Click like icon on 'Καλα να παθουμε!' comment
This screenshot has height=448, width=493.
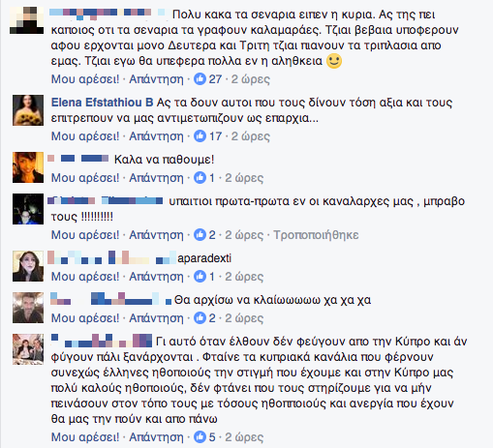(200, 178)
